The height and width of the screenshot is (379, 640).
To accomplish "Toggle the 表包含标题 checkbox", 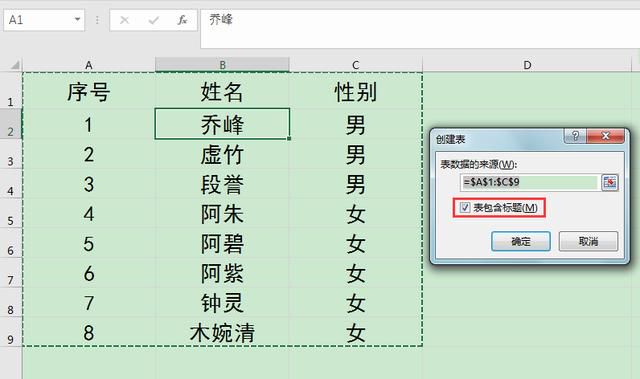I will [465, 208].
